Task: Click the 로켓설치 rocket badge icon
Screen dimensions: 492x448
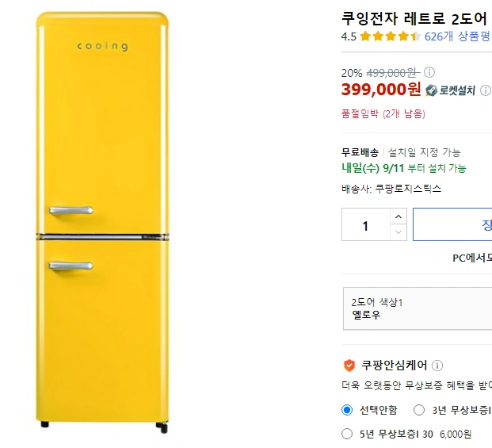Action: pyautogui.click(x=431, y=90)
